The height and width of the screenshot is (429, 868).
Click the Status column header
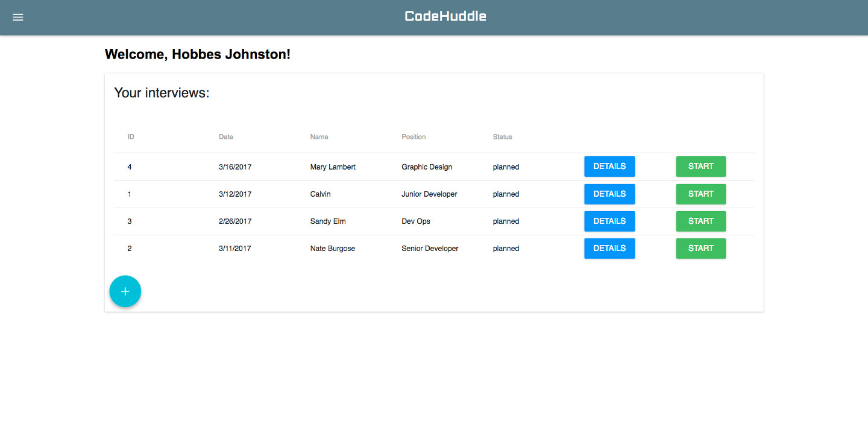(503, 137)
